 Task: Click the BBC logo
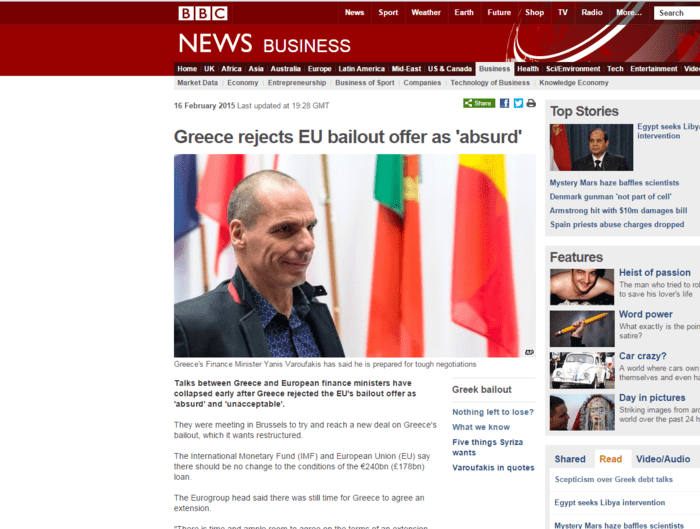pyautogui.click(x=203, y=13)
